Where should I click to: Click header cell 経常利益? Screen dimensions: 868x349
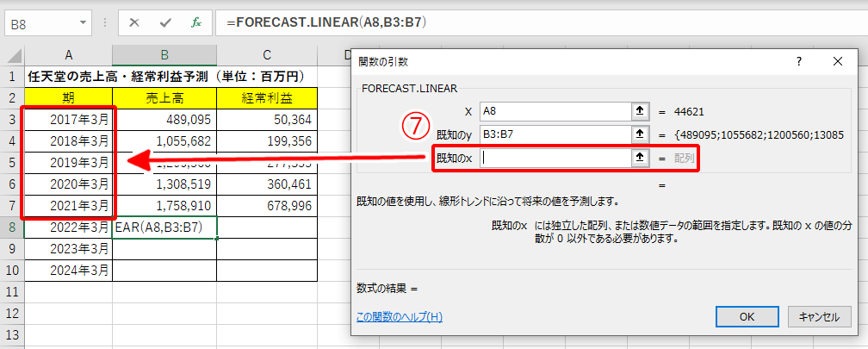(x=267, y=97)
